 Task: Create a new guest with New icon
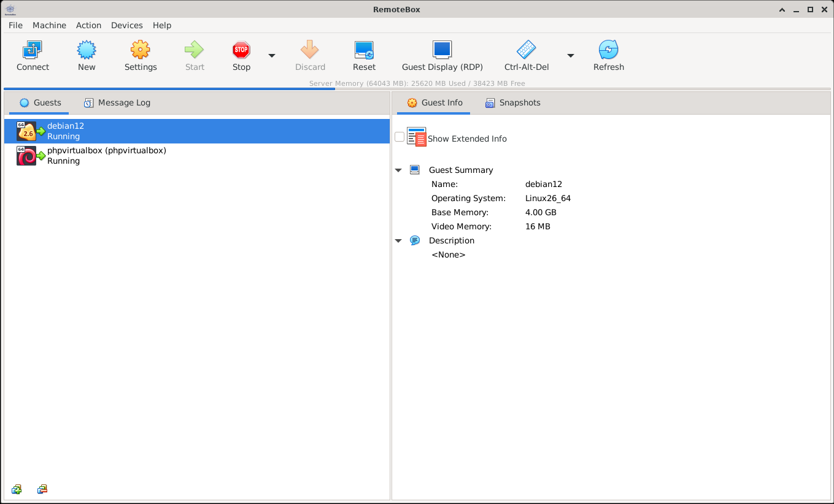point(87,50)
